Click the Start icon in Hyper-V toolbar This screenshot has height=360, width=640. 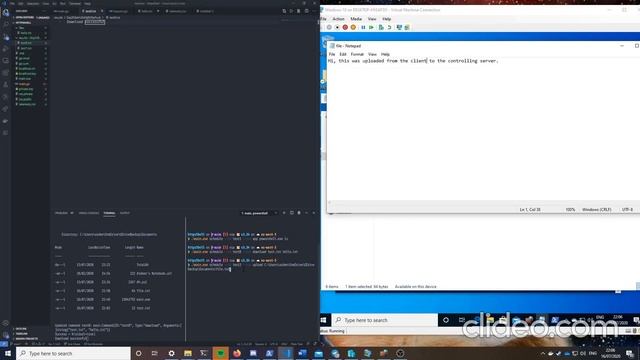coord(337,27)
